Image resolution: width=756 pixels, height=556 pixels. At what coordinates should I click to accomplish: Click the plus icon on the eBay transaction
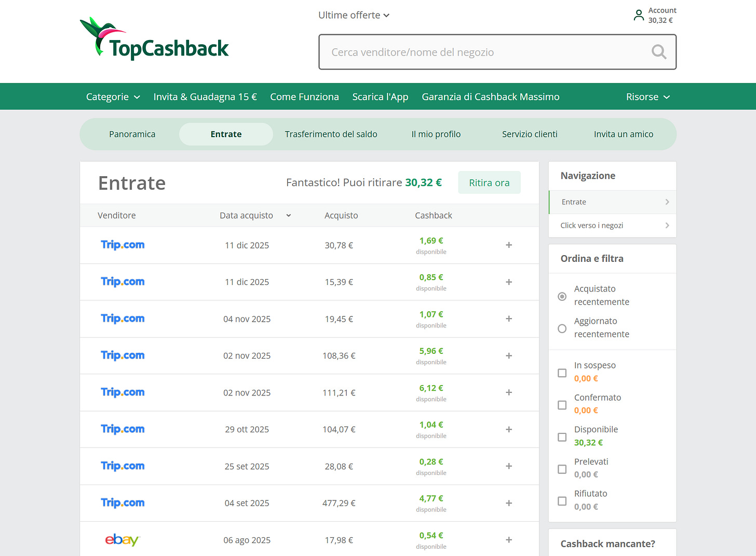click(509, 540)
